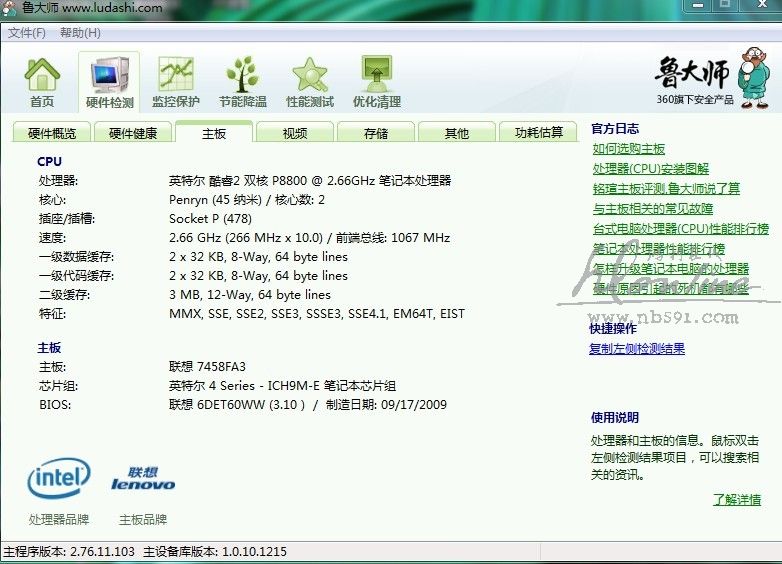Open the 监控保护 monitoring icon

click(x=176, y=81)
